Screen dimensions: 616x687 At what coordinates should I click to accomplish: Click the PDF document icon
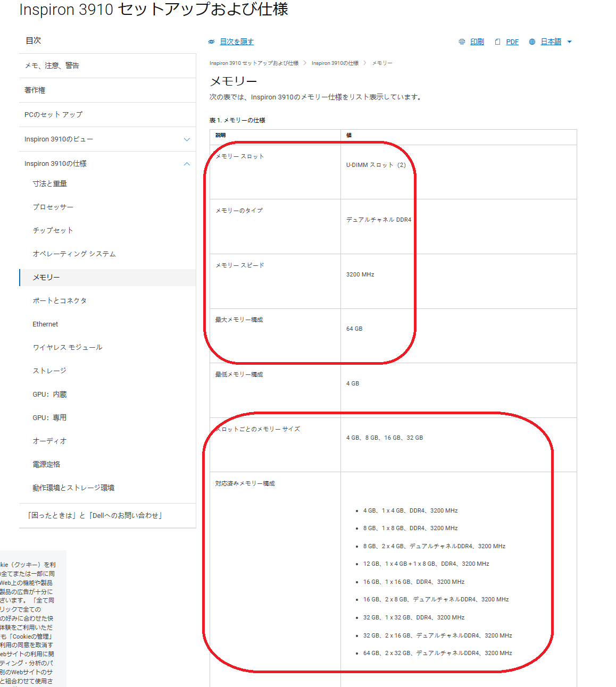(497, 41)
